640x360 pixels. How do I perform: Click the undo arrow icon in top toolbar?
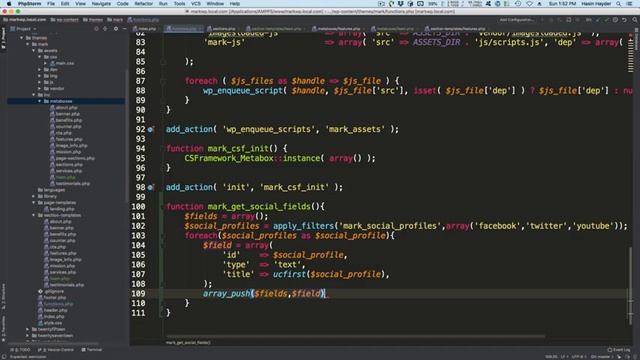click(x=624, y=20)
